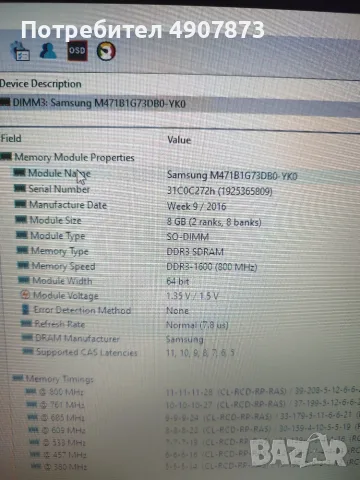Click the value None
The image size is (360, 480).
pyautogui.click(x=177, y=310)
